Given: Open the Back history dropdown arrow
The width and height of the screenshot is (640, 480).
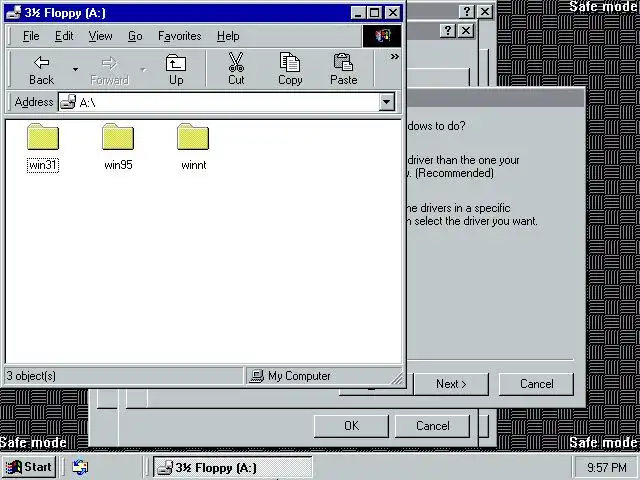Looking at the screenshot, I should pos(75,69).
